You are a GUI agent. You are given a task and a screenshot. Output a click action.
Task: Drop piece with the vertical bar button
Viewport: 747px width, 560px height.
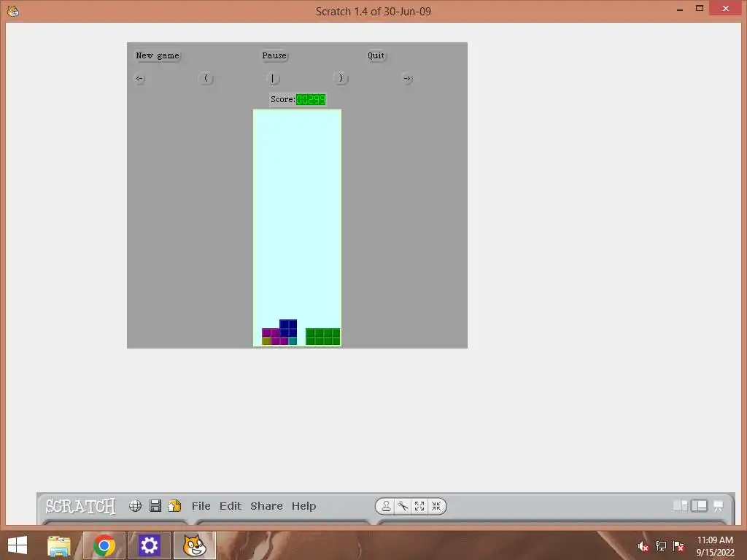(x=273, y=78)
